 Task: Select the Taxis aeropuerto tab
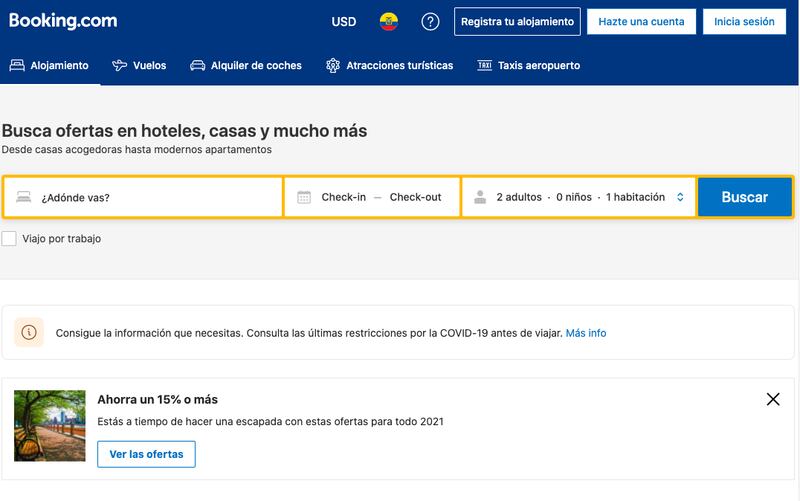click(529, 65)
